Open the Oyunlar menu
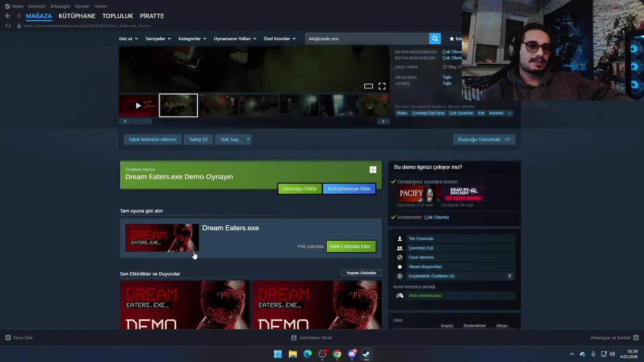644x362 pixels. pos(83,6)
